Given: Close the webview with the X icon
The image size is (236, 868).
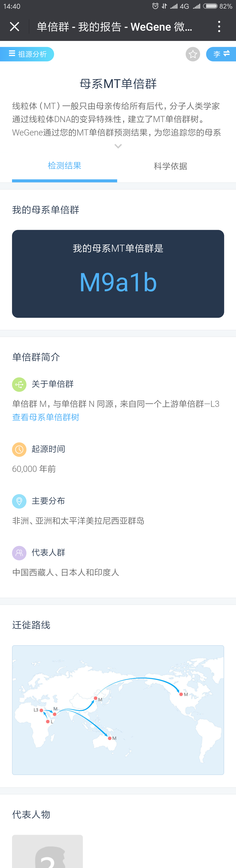Looking at the screenshot, I should (14, 27).
